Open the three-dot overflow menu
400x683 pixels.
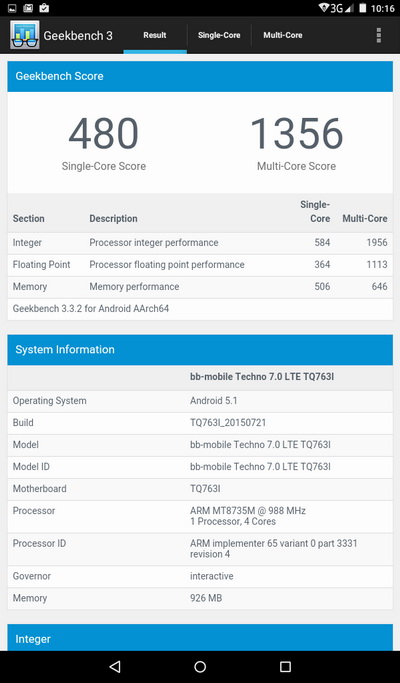click(379, 35)
